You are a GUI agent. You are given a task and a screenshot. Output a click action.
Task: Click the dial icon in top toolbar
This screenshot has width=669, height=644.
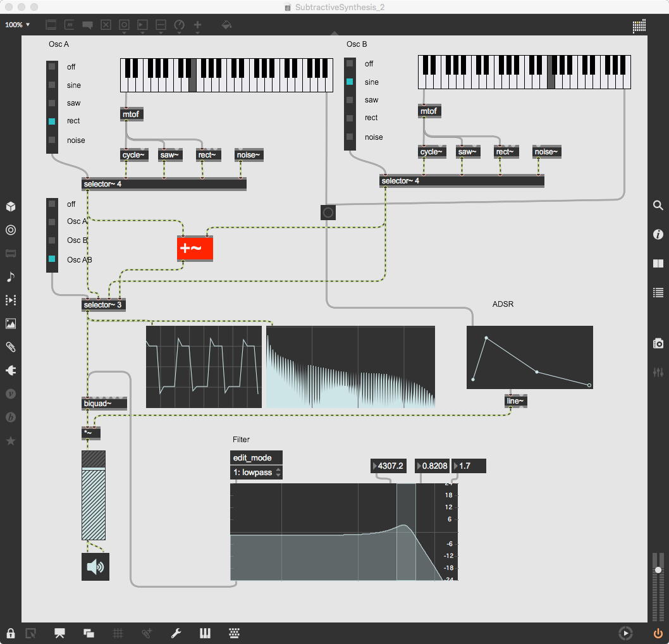[179, 25]
